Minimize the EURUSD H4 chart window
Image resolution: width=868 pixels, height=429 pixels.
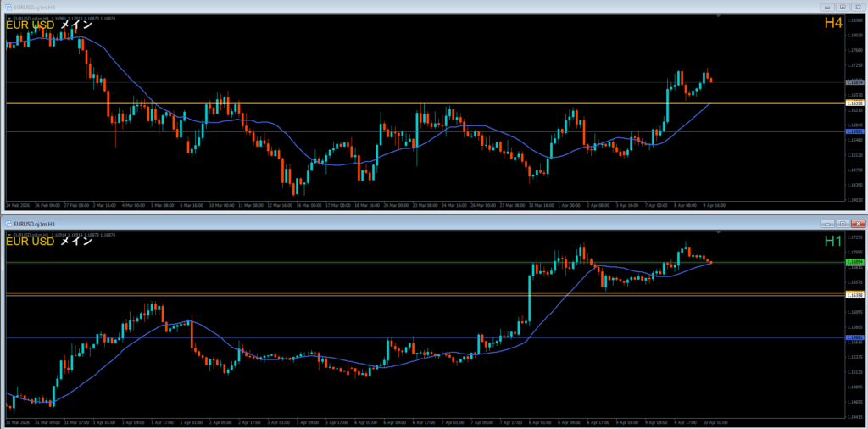pos(826,6)
